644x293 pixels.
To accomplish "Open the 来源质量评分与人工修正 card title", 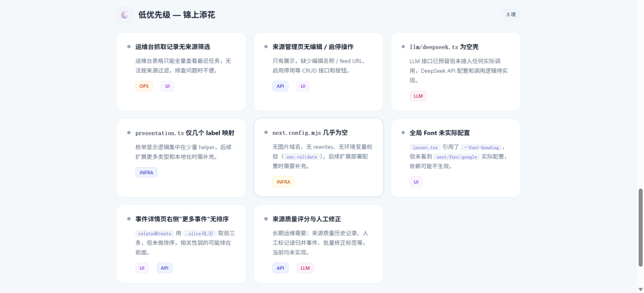I will click(x=307, y=219).
